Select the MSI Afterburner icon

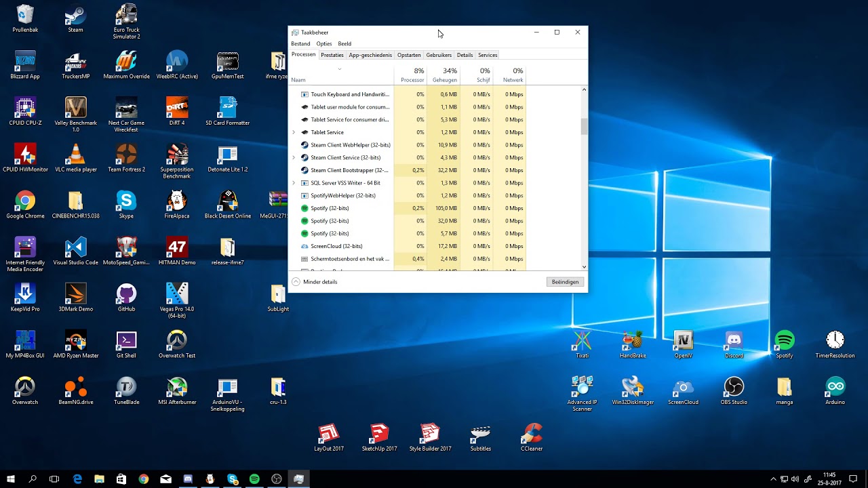[x=177, y=391]
